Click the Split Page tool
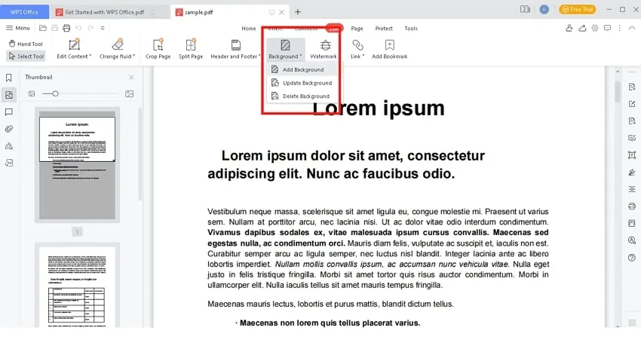 click(x=191, y=49)
